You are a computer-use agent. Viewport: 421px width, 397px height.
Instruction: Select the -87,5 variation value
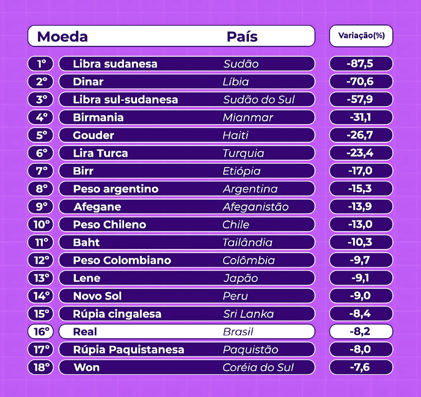pos(361,64)
